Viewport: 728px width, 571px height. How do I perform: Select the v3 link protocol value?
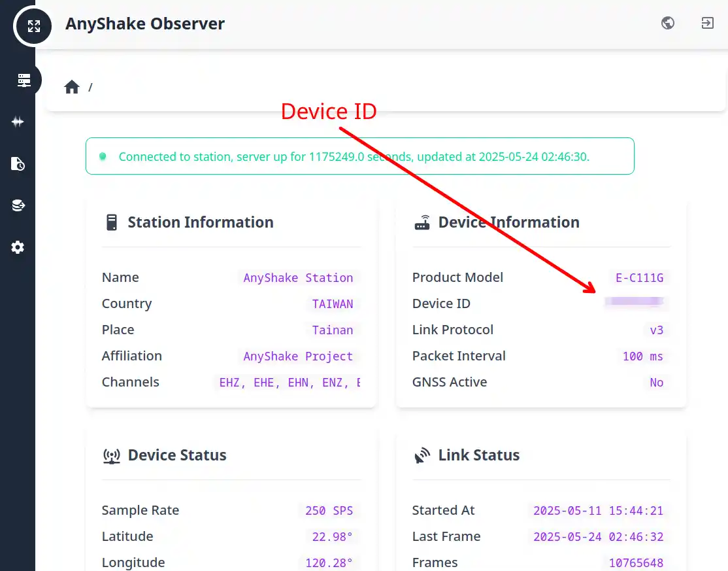click(x=657, y=330)
